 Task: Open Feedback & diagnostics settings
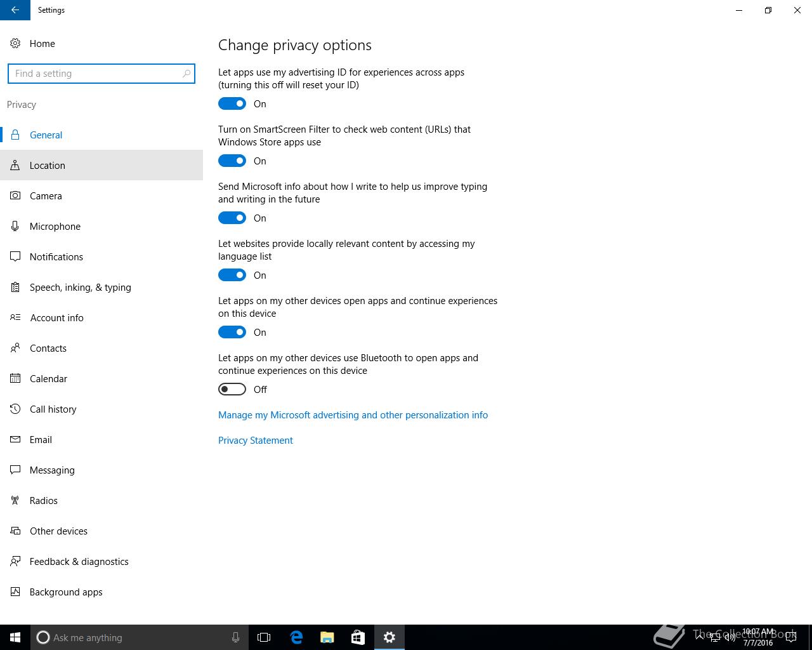click(101, 561)
